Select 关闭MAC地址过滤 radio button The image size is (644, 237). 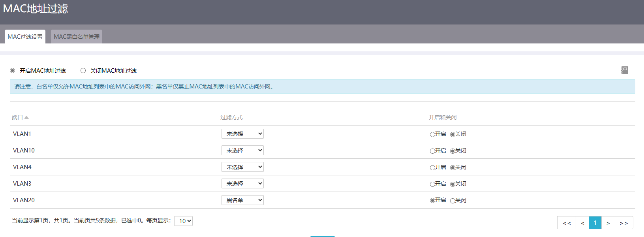click(83, 71)
